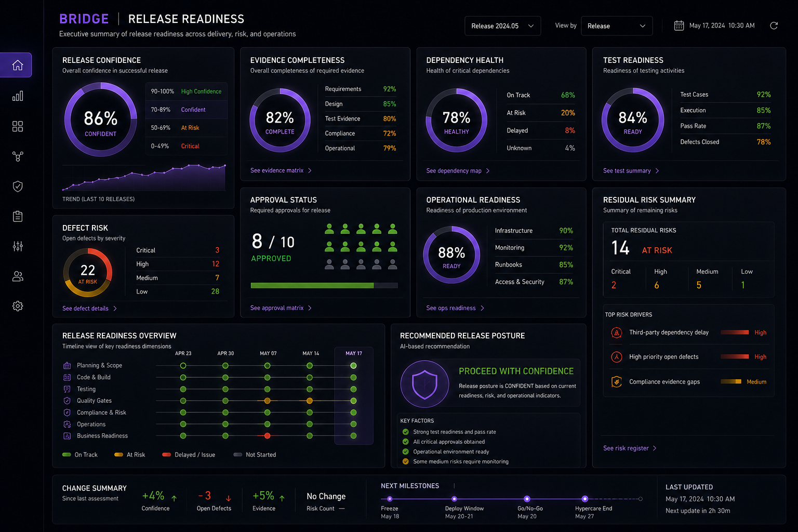Click chevron next to See ops readiness

coord(482,308)
